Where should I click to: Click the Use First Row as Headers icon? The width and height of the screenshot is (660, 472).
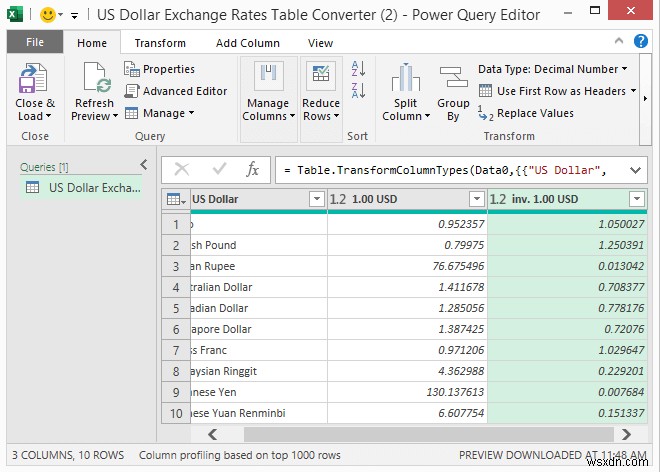click(485, 91)
